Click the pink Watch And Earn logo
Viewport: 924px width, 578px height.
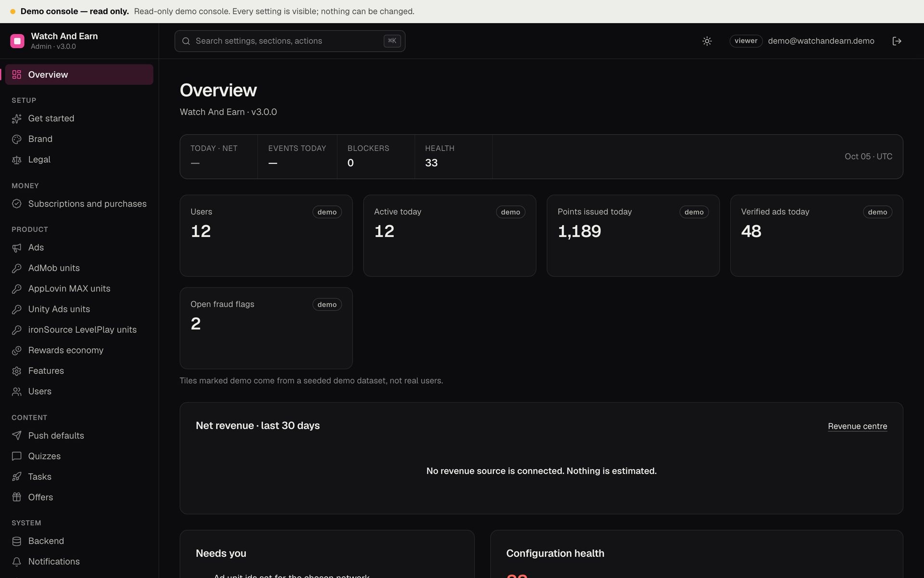click(x=17, y=41)
